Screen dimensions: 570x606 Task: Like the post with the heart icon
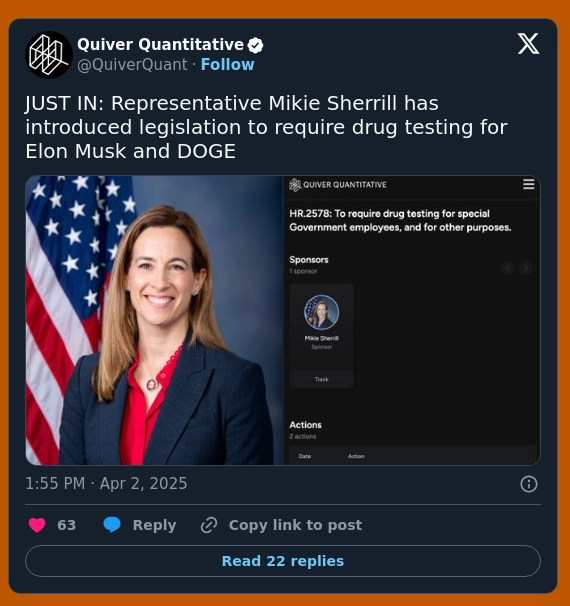(37, 525)
